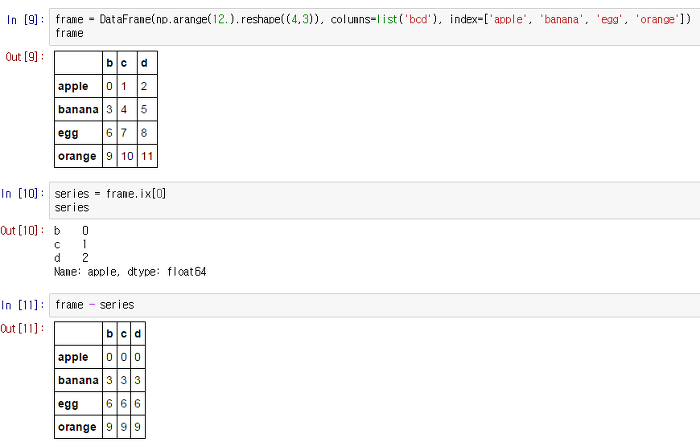Click 'series = frame.ix[0]' code line
The height and width of the screenshot is (442, 700).
110,194
